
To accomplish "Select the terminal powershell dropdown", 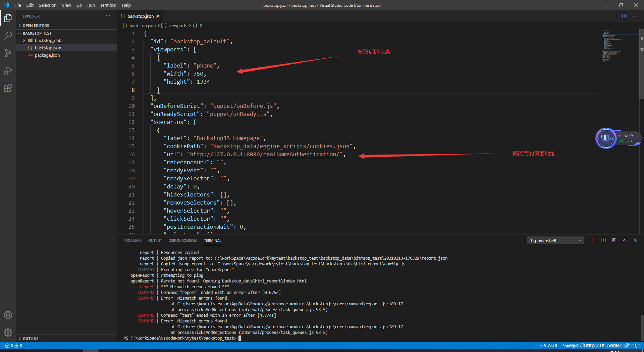I will click(556, 240).
